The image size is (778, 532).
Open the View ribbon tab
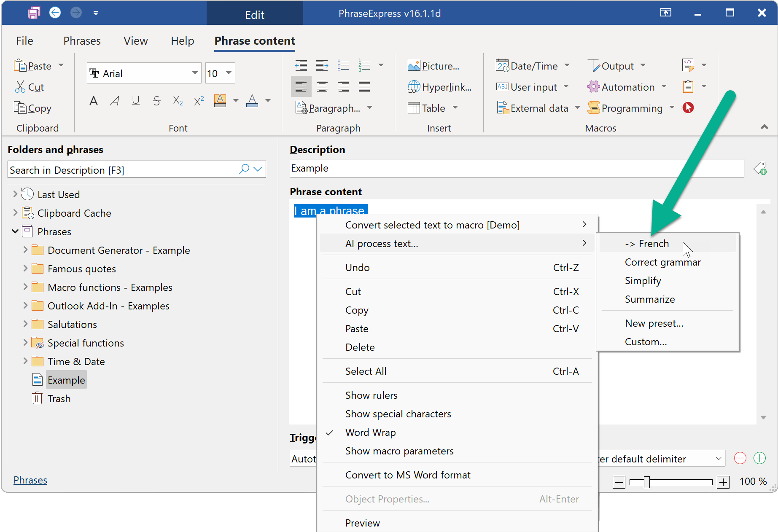tap(136, 41)
